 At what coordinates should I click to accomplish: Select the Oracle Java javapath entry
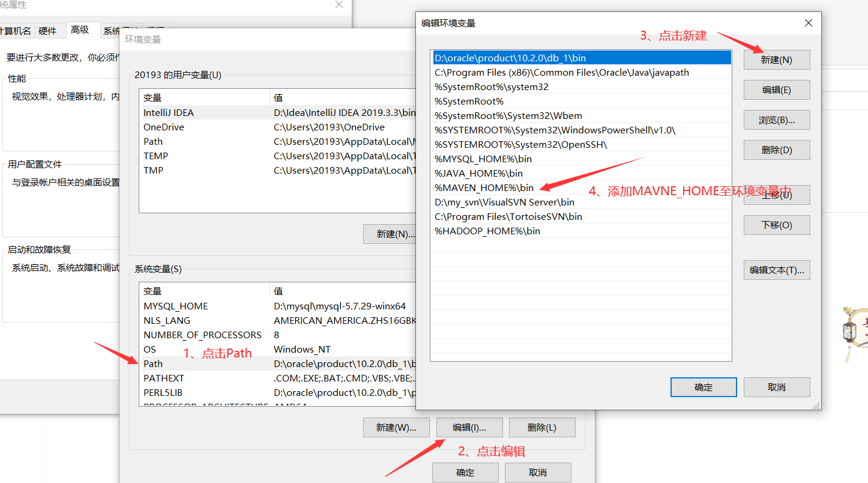(x=581, y=73)
